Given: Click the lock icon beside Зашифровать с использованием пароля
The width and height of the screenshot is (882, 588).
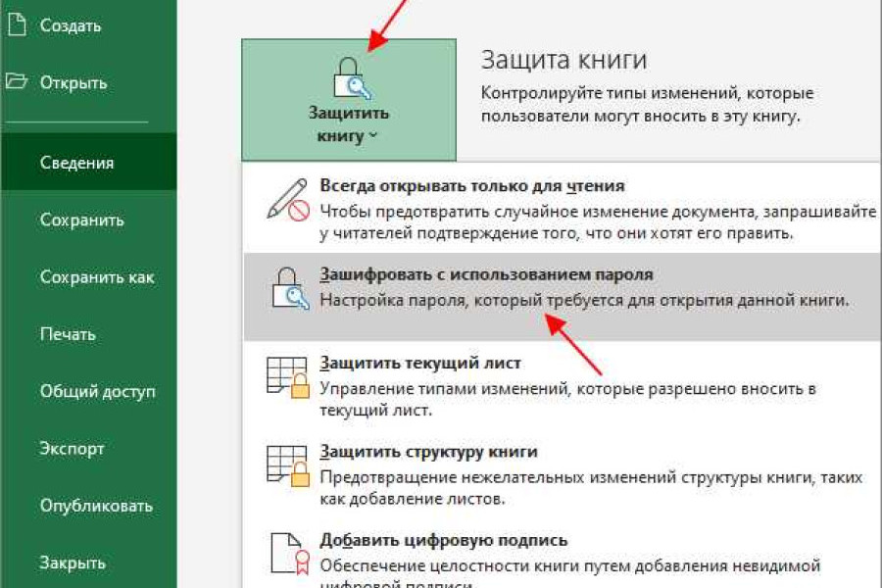Looking at the screenshot, I should point(288,288).
